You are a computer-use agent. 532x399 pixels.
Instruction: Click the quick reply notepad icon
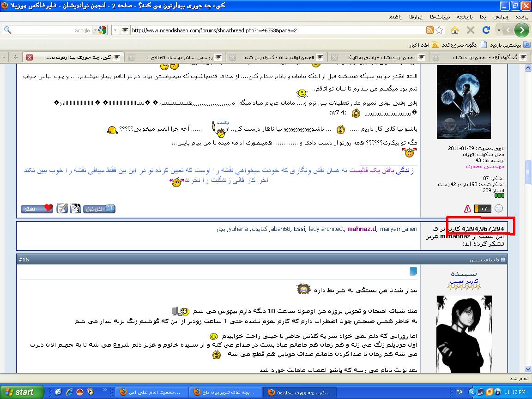coord(62,208)
